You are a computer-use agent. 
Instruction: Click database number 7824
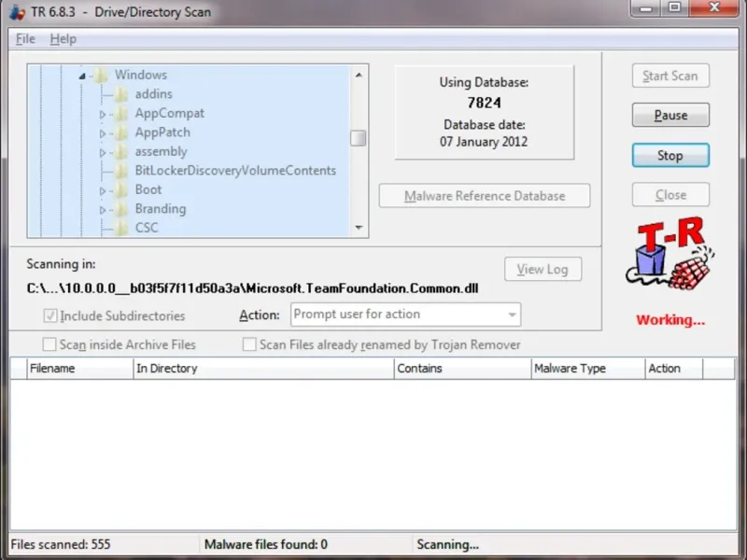pos(484,103)
